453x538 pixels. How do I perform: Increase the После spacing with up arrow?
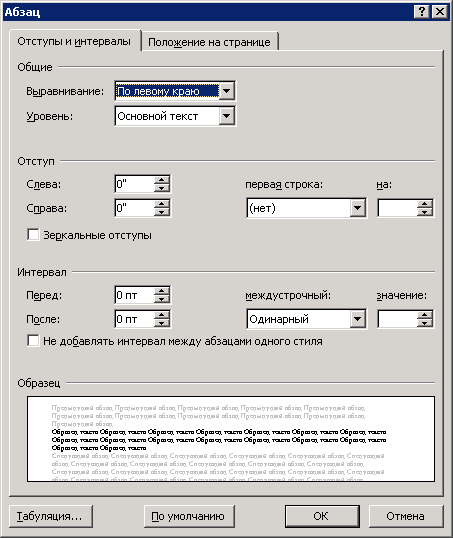[162, 315]
